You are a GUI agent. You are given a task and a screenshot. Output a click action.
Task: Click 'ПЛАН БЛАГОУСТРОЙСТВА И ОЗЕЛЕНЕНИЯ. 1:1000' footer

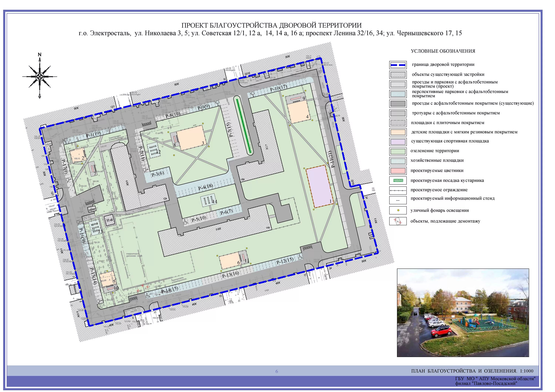point(472,371)
